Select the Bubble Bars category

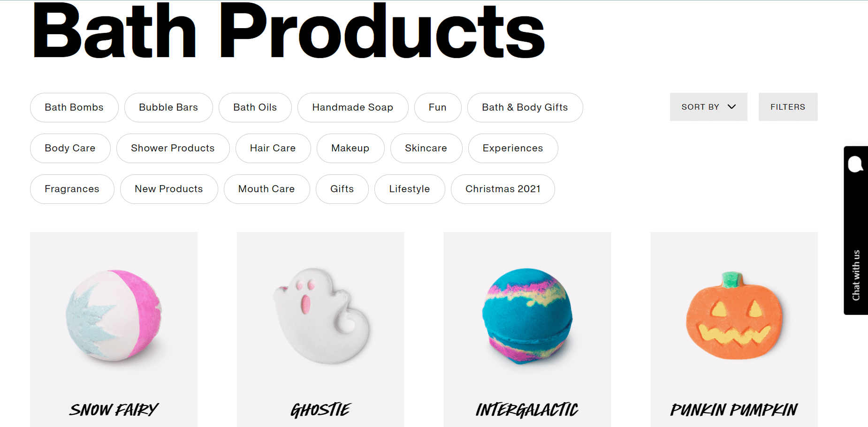(168, 107)
